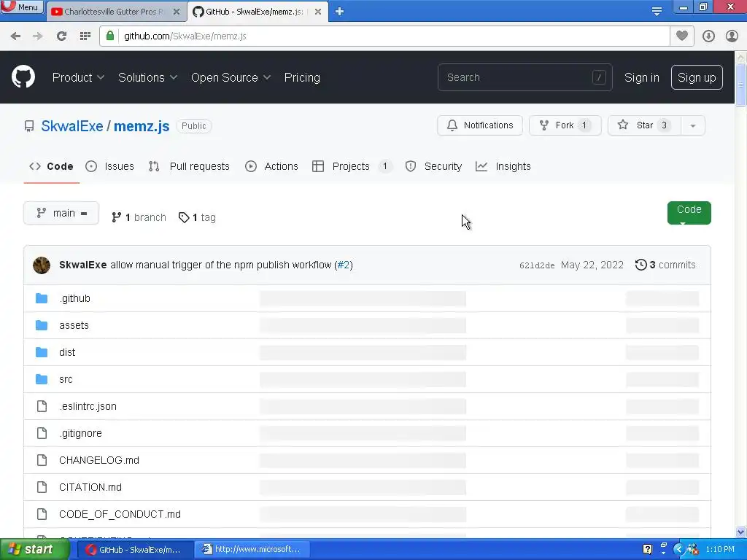Open the main branch selector dropdown
Image resolution: width=747 pixels, height=560 pixels.
(61, 213)
